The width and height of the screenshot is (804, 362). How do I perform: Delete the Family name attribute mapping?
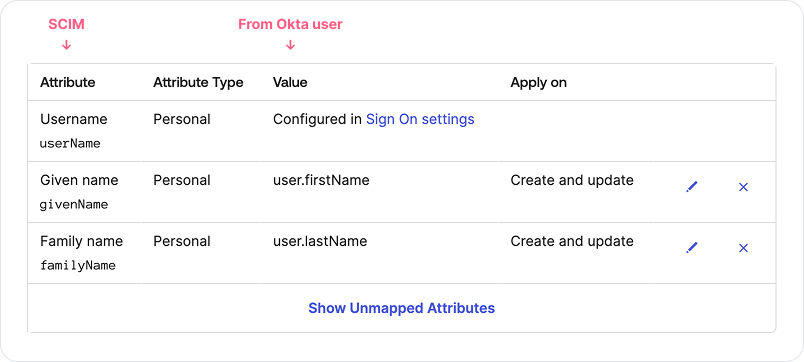[x=743, y=248]
